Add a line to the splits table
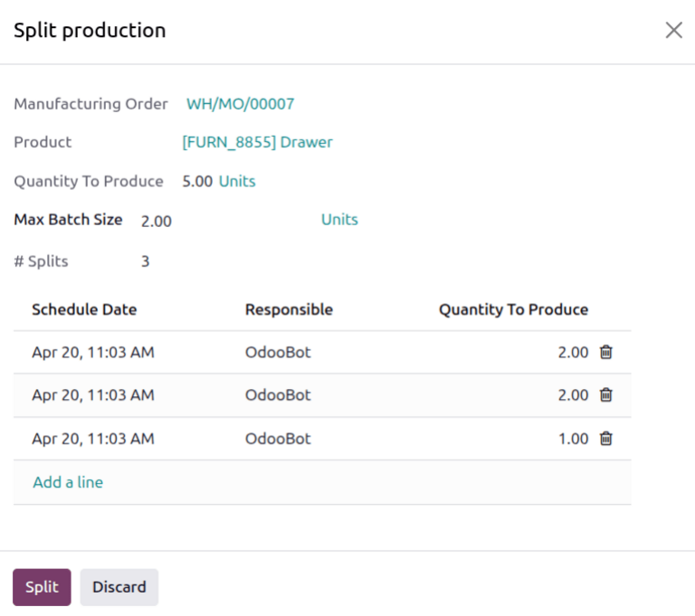 (68, 482)
